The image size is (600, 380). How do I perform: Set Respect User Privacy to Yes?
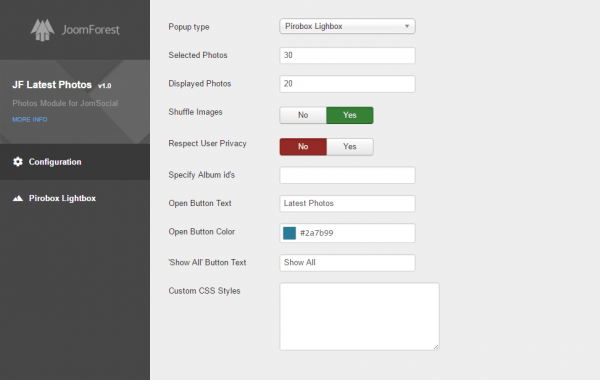click(350, 147)
